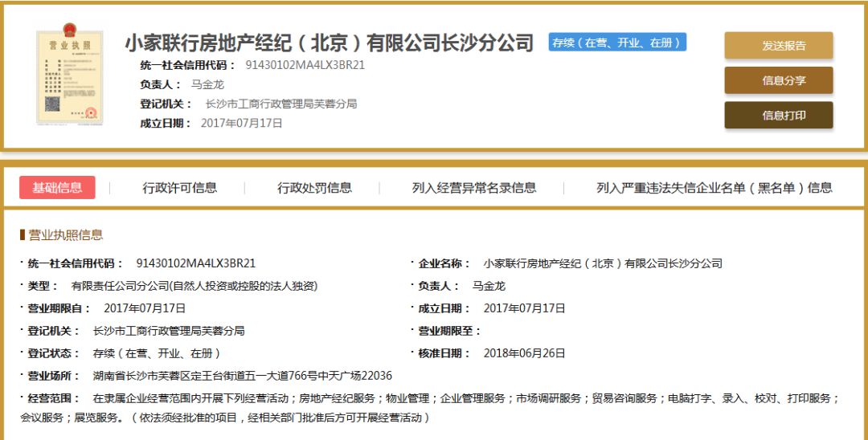
Task: Click the 营业期限自 date value
Action: pyautogui.click(x=145, y=308)
